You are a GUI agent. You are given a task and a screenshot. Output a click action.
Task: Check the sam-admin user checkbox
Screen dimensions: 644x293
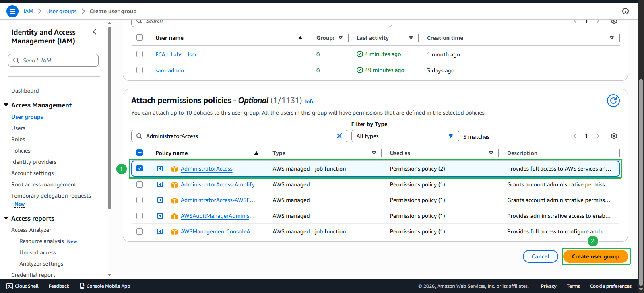point(140,70)
